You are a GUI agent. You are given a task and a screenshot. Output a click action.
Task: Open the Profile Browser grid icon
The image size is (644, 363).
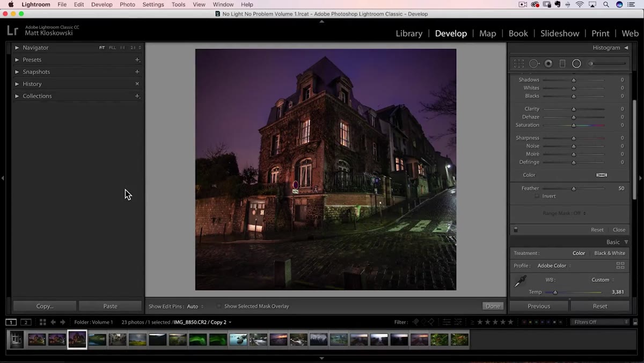pyautogui.click(x=620, y=265)
